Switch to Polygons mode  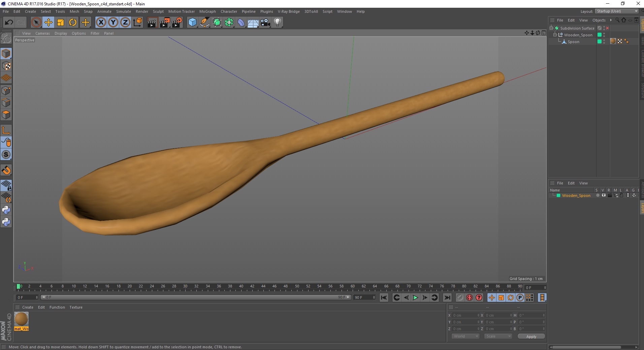[6, 115]
